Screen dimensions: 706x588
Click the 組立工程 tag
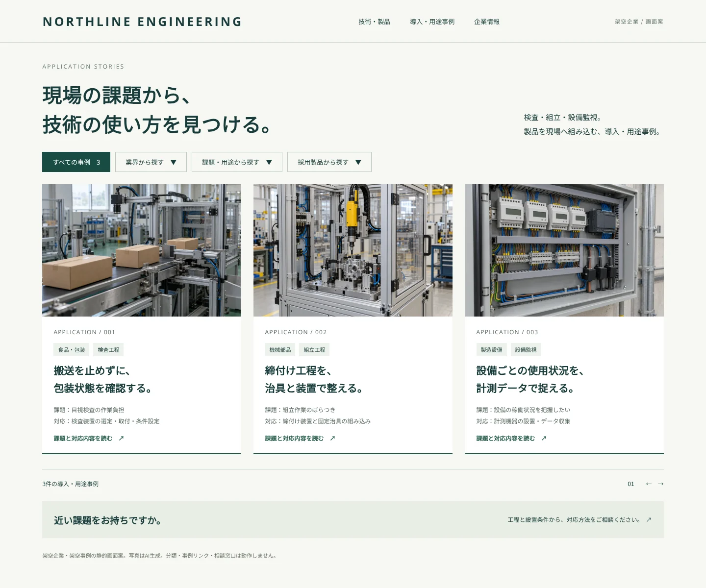314,350
